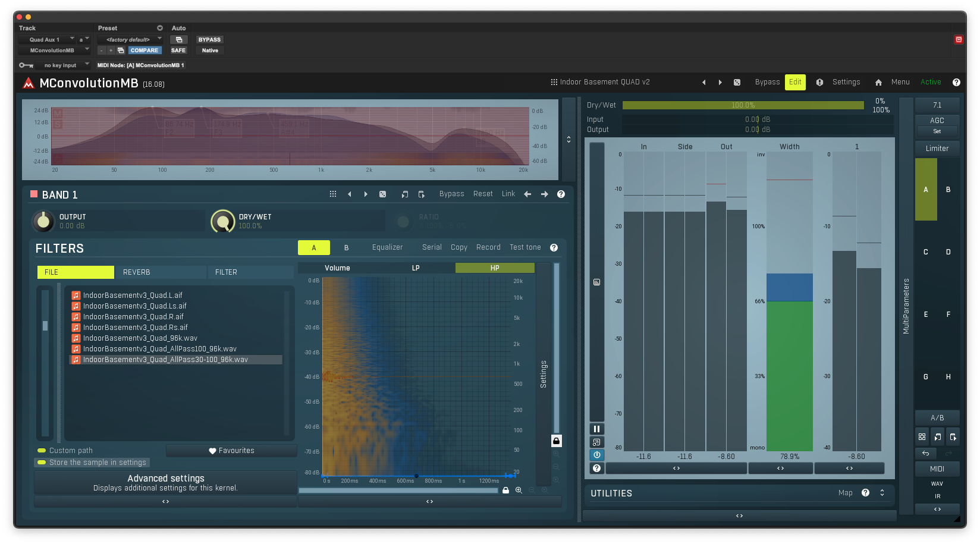Open Preset menu circle arrow
The image size is (980, 544).
tap(159, 28)
